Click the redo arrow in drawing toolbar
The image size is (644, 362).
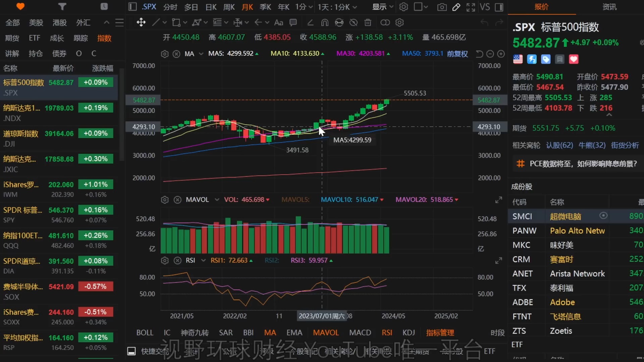pos(499,22)
